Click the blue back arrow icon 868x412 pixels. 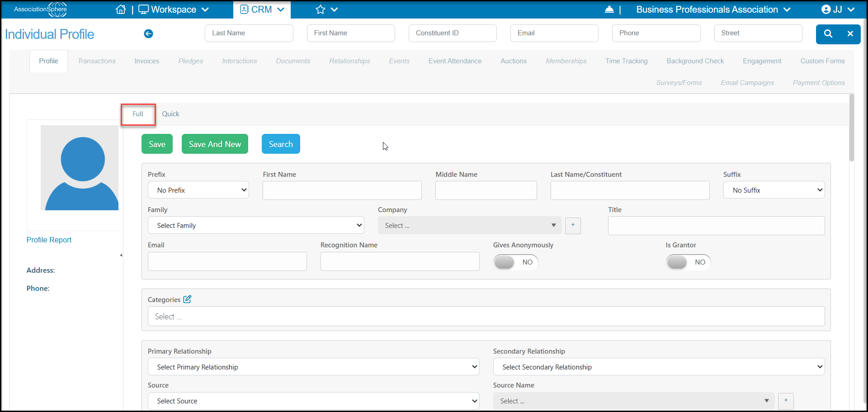pos(148,33)
